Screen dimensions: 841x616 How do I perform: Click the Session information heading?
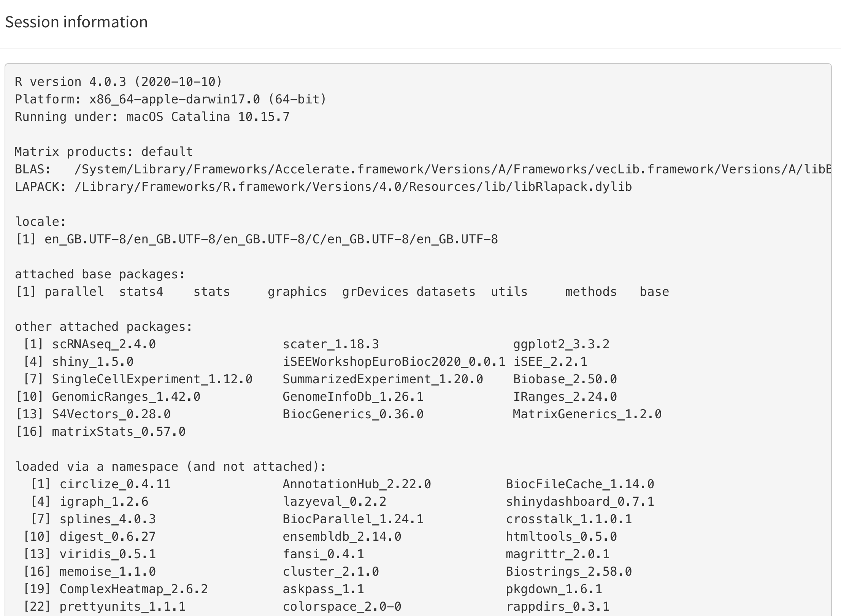pyautogui.click(x=76, y=22)
